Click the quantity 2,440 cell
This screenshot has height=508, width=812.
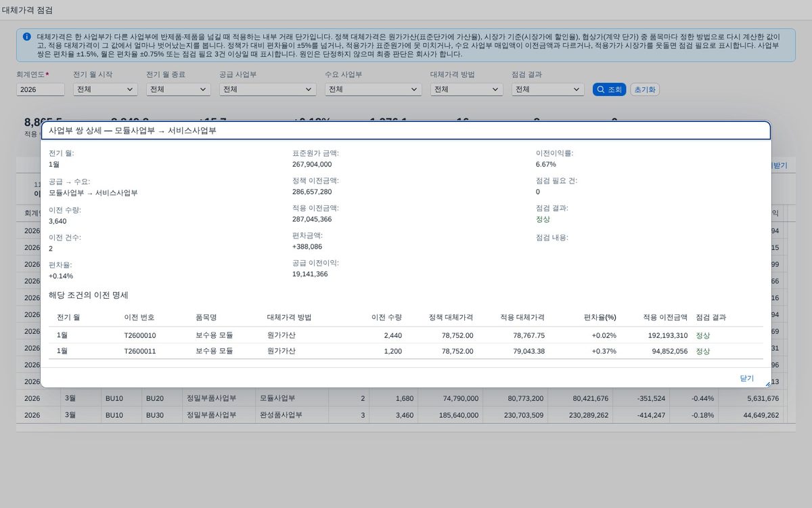[393, 335]
